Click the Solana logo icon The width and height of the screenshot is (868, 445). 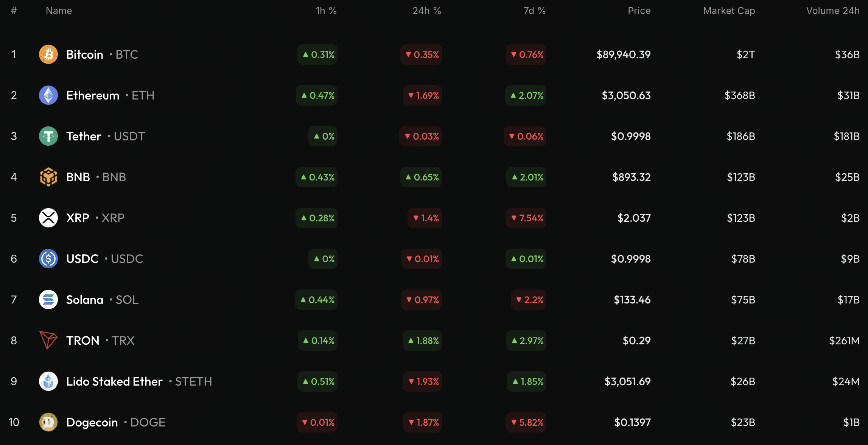click(x=48, y=299)
